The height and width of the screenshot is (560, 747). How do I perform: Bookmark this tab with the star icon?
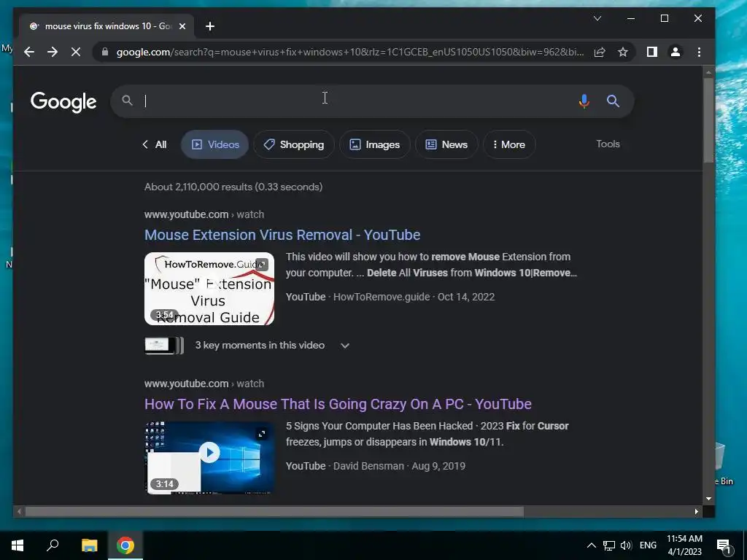click(623, 52)
